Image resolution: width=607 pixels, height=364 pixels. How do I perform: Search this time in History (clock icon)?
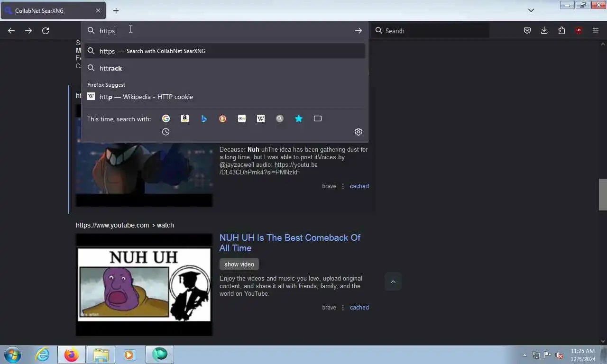pyautogui.click(x=166, y=132)
